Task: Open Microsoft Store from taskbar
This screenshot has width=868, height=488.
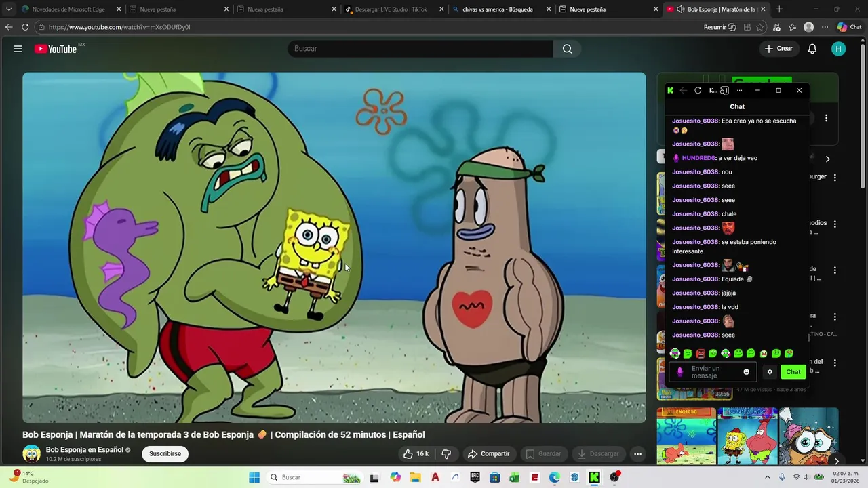Action: (494, 477)
